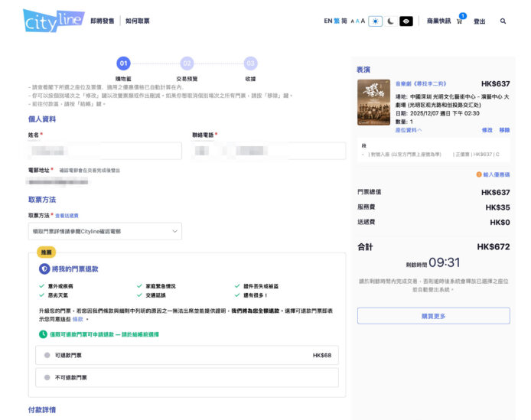531x420 pixels.
Task: Switch language to EN
Action: 327,21
